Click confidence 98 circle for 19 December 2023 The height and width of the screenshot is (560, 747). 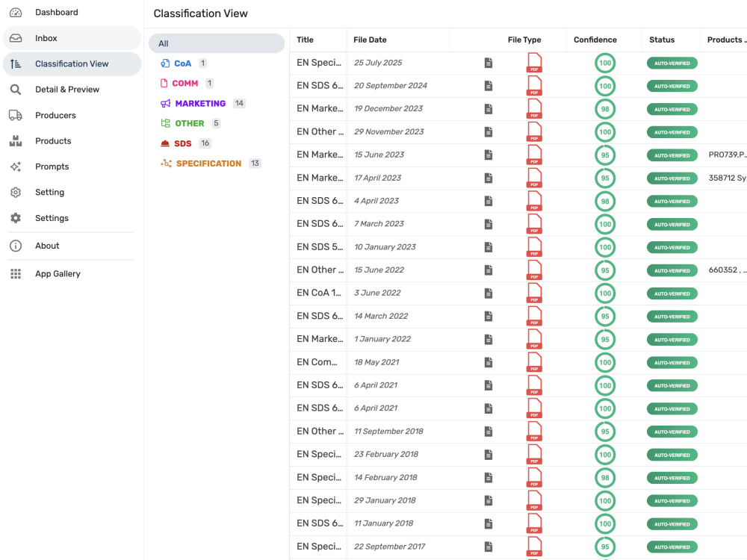point(605,109)
